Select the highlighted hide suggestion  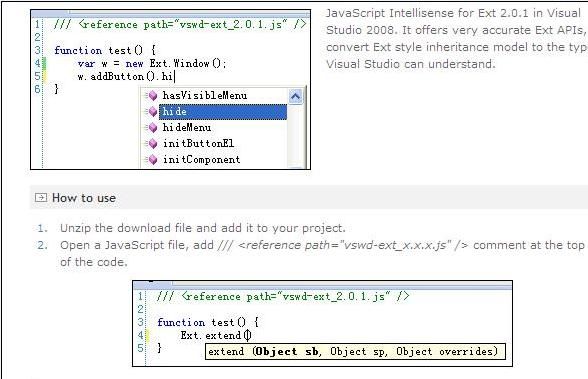pos(223,112)
